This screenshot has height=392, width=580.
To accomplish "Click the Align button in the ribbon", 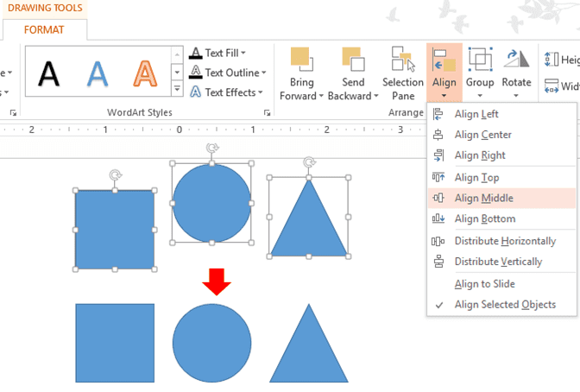I will coord(444,73).
